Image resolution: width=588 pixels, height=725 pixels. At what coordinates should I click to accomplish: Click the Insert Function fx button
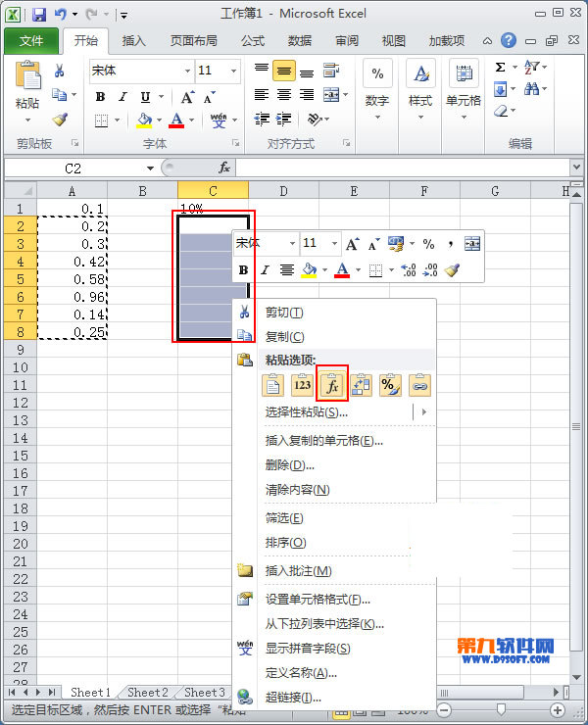click(x=224, y=168)
